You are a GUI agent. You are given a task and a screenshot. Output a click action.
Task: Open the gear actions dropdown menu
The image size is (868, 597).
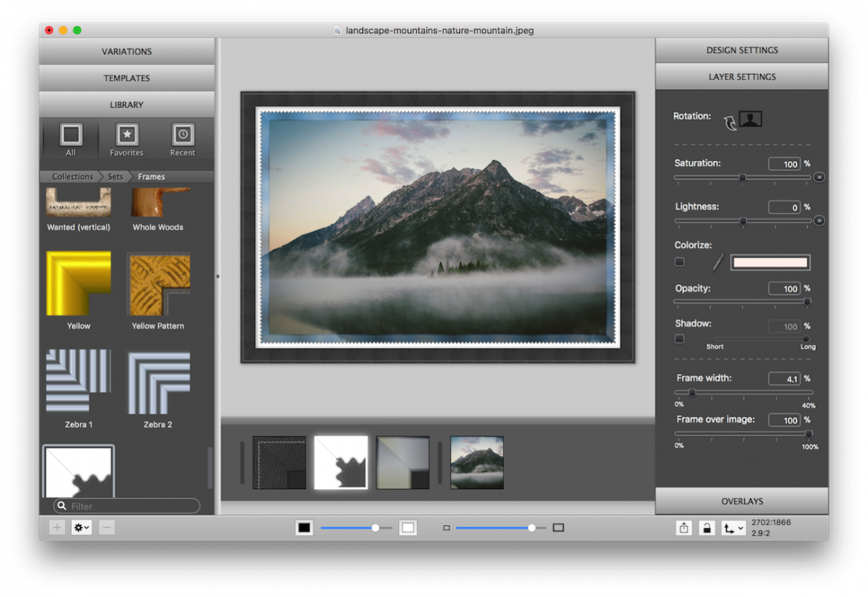tap(80, 527)
